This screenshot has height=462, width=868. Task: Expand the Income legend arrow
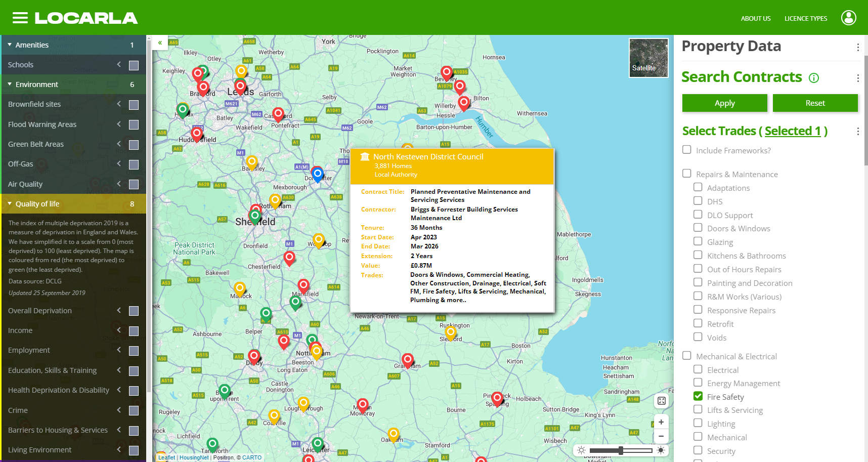coord(119,330)
